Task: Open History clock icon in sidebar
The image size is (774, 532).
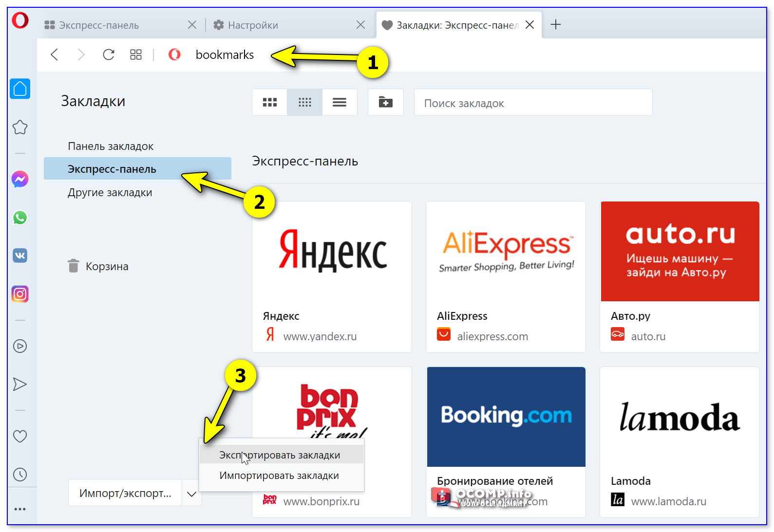Action: (x=20, y=475)
